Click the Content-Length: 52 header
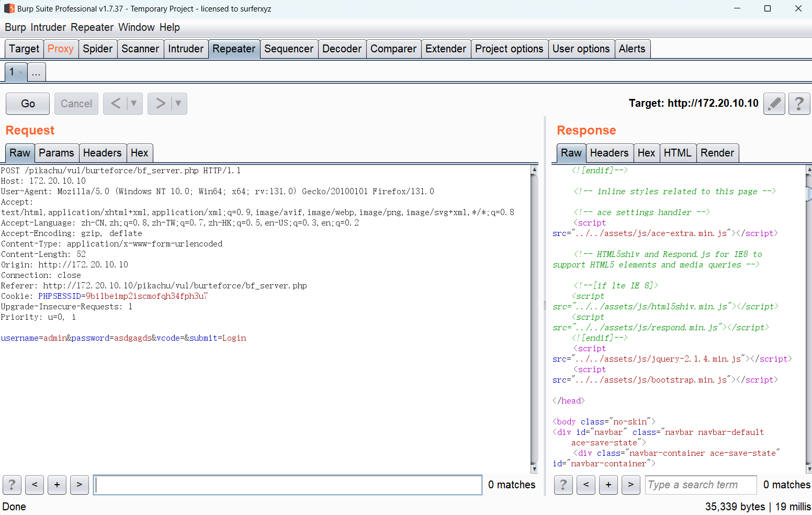The image size is (812, 515). (43, 254)
